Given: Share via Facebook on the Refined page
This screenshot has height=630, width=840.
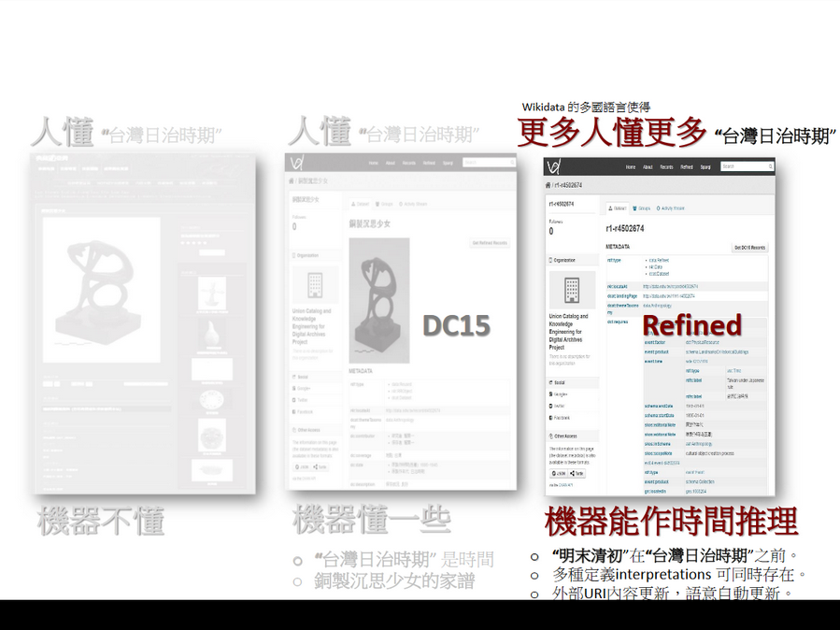Looking at the screenshot, I should click(560, 418).
